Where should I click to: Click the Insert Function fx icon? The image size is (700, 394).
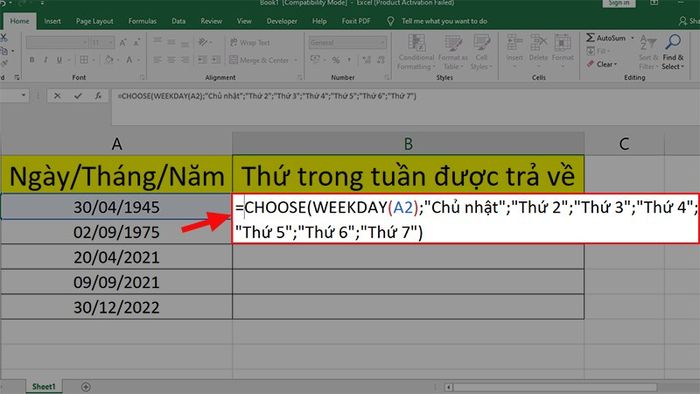click(x=98, y=95)
